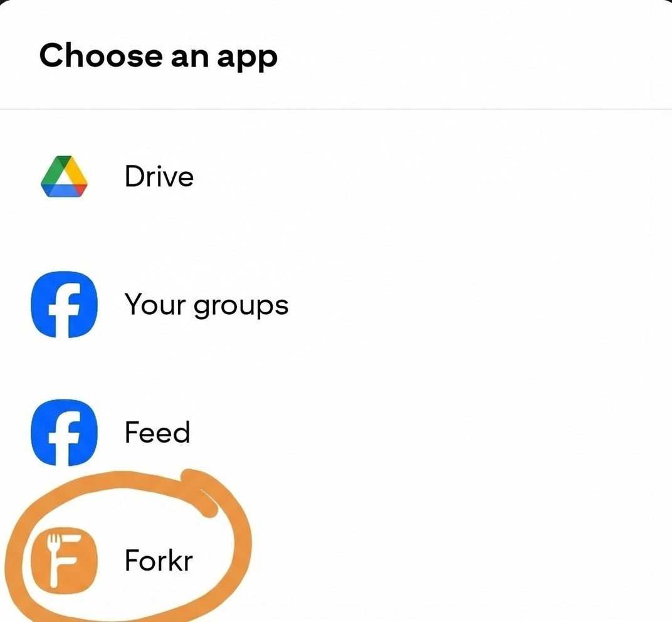Select the orange Forkr fork icon
This screenshot has width=672, height=622.
coord(63,561)
